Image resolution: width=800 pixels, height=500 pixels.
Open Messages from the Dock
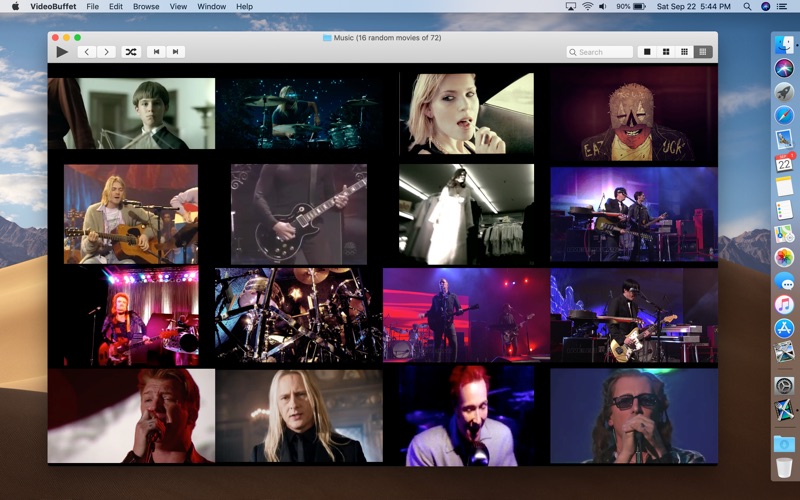coord(784,281)
